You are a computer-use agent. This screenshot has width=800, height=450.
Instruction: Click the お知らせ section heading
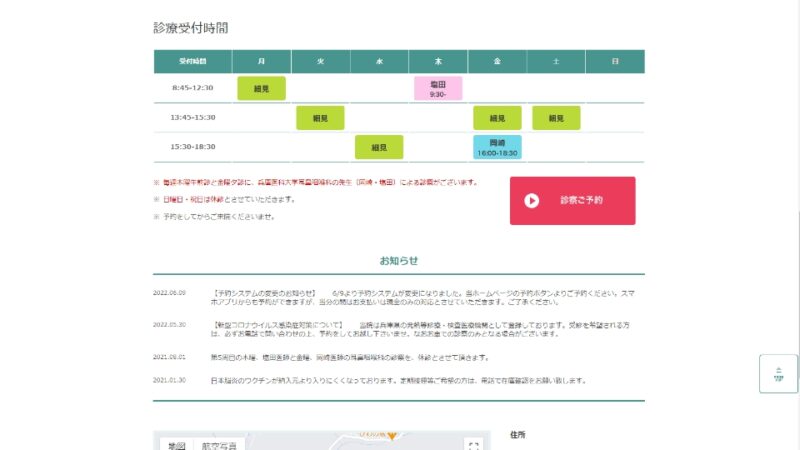(x=398, y=261)
